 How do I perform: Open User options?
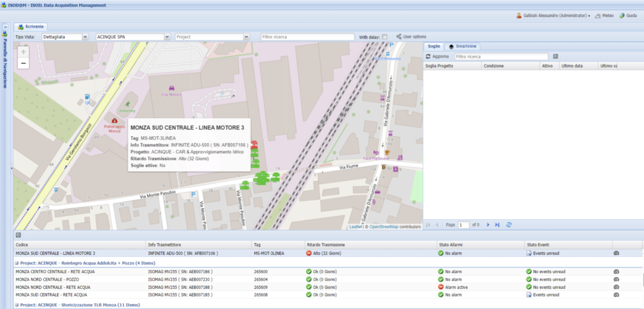[x=411, y=37]
